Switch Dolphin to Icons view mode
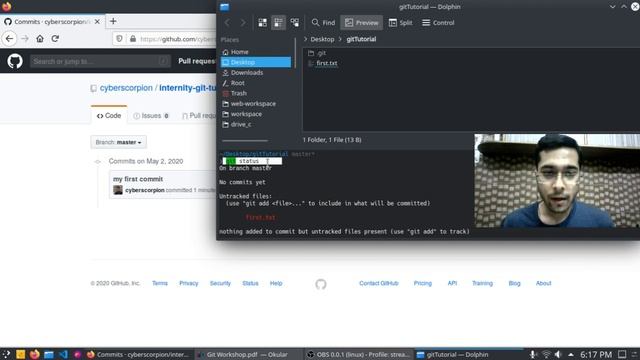This screenshot has height=360, width=640. [262, 23]
